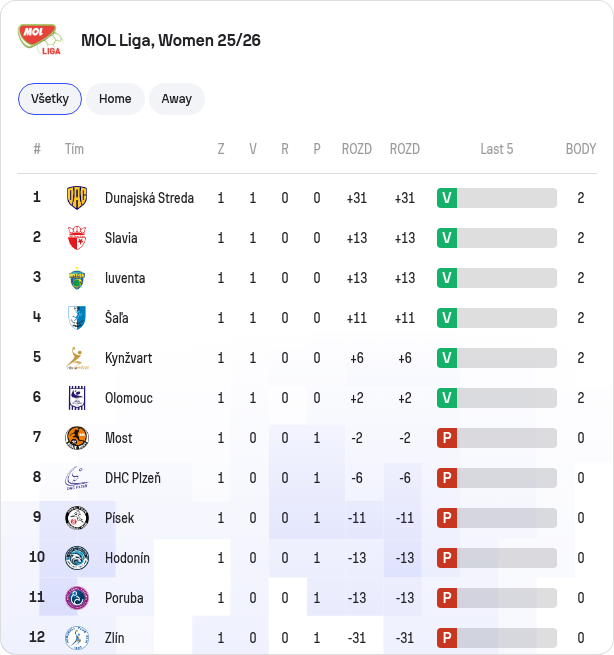Click the Olomouc club badge

coord(77,398)
